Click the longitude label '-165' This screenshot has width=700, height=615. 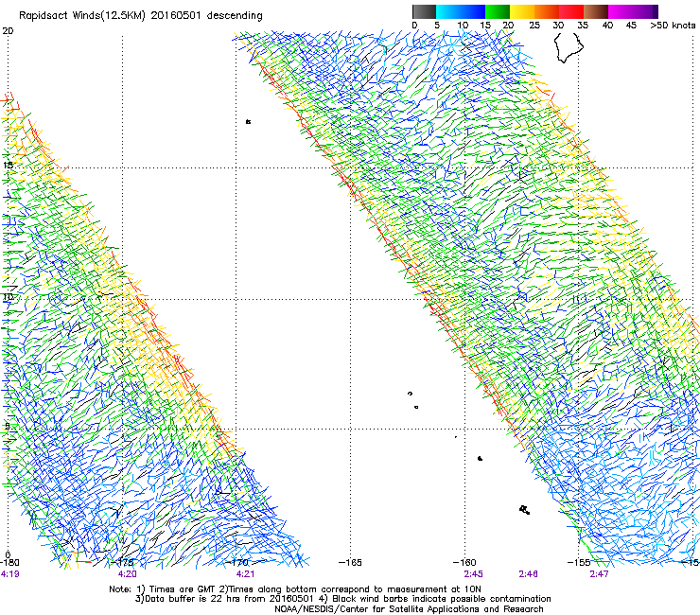350,562
